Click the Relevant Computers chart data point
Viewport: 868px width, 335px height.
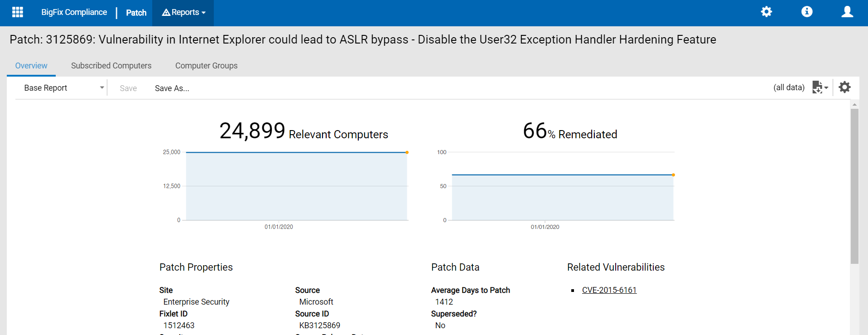407,152
